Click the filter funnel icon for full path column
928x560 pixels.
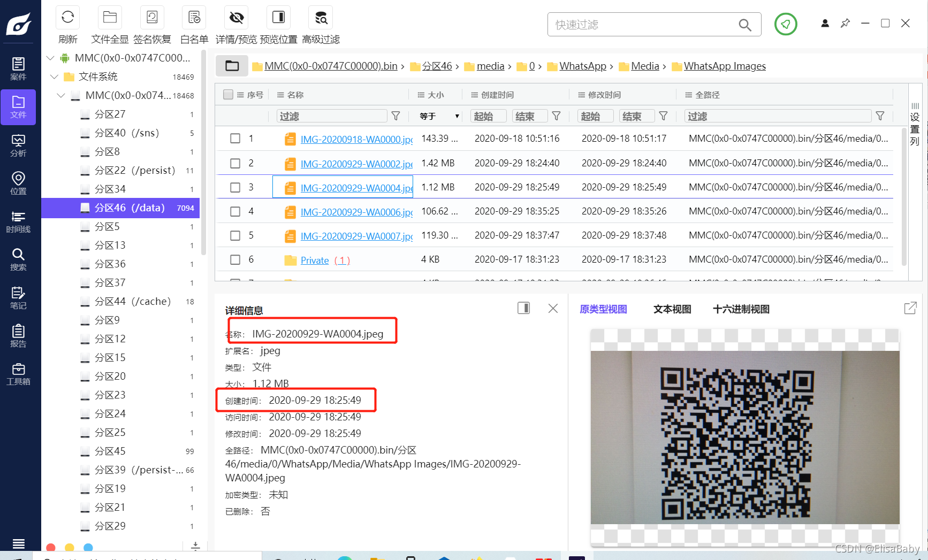pyautogui.click(x=880, y=116)
